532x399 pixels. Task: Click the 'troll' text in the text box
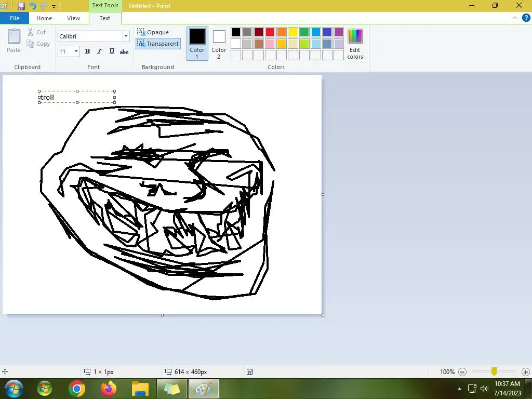[47, 97]
